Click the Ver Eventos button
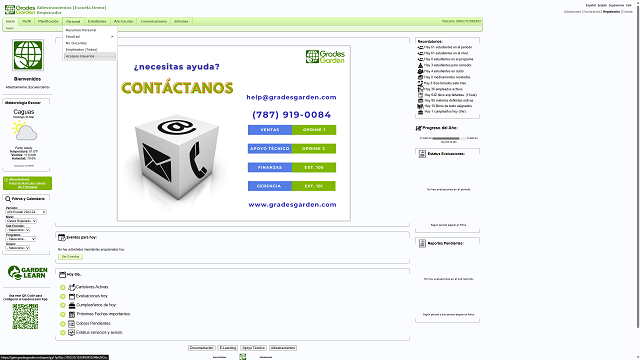 70,257
